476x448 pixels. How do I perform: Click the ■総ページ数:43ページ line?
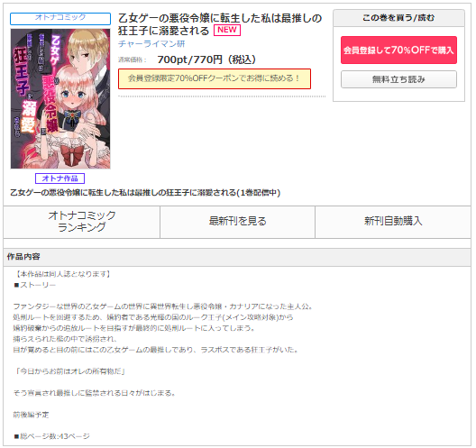51,436
